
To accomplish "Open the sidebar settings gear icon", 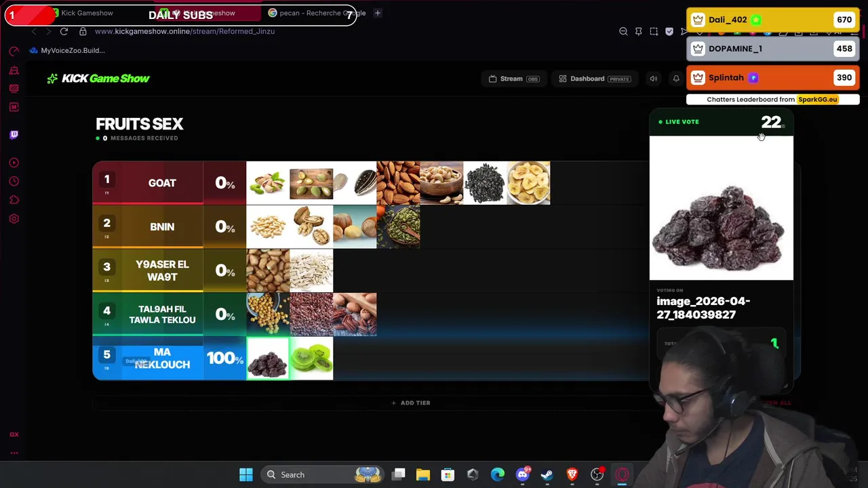I will pos(14,219).
